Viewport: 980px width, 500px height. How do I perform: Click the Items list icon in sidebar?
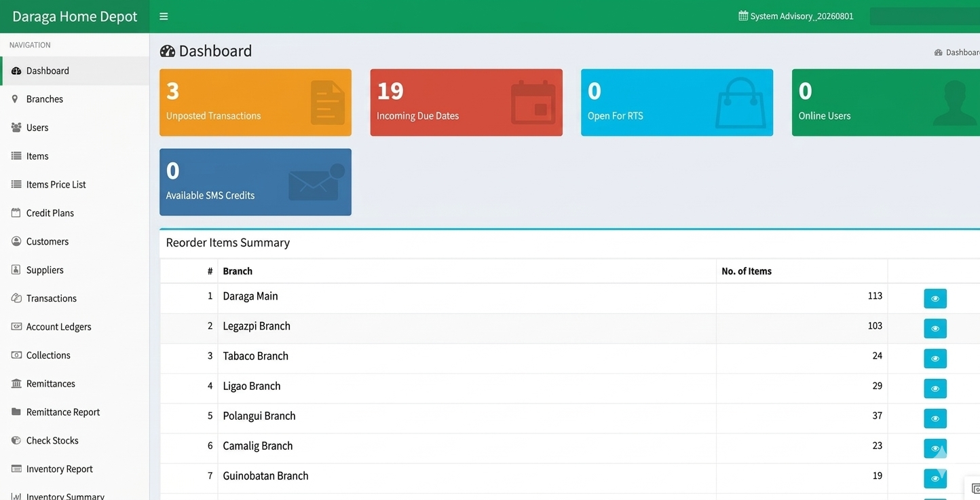click(16, 156)
